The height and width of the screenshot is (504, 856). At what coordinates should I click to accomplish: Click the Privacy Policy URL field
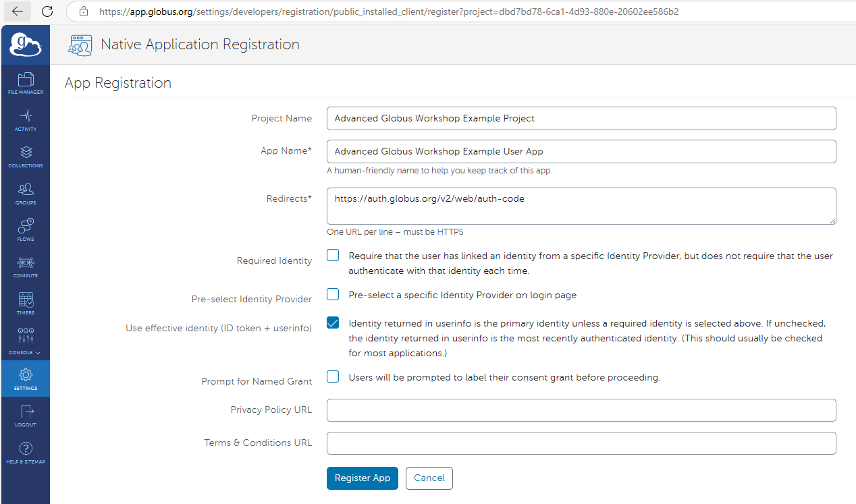click(x=581, y=410)
